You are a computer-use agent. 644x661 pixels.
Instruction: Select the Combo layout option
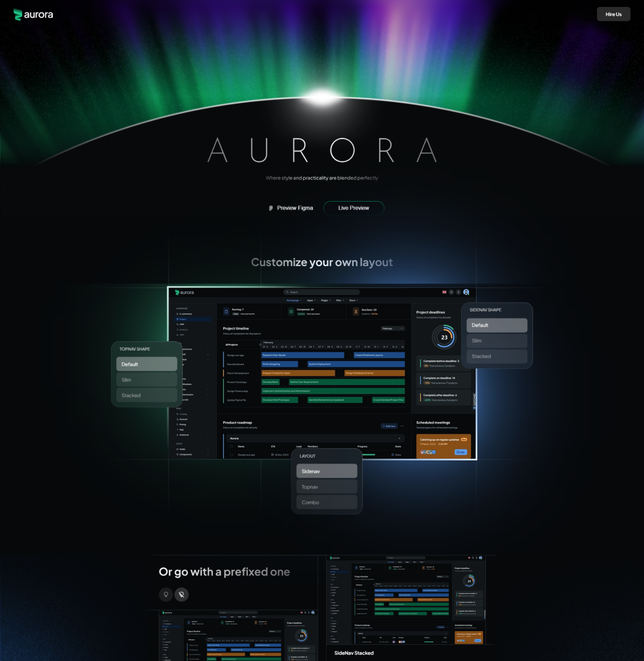[327, 502]
